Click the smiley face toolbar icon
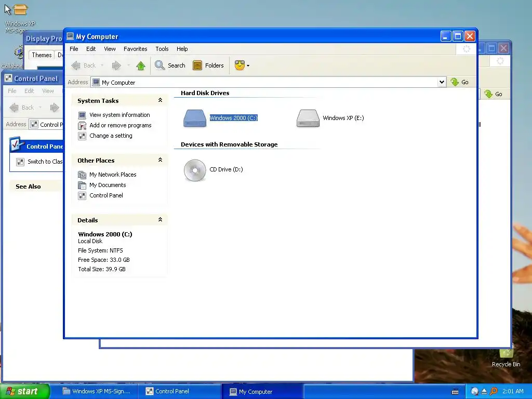This screenshot has height=399, width=532. (240, 65)
